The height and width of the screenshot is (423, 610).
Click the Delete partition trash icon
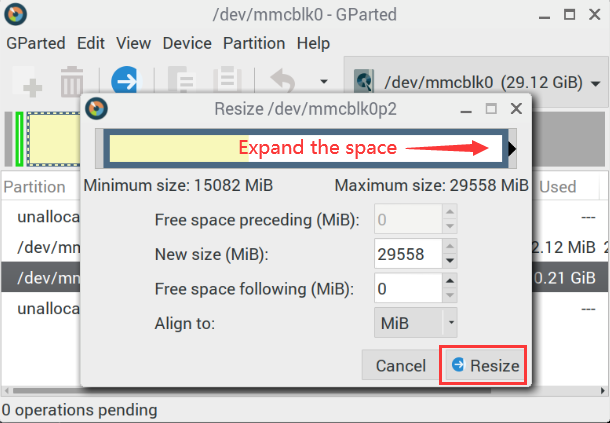point(72,82)
